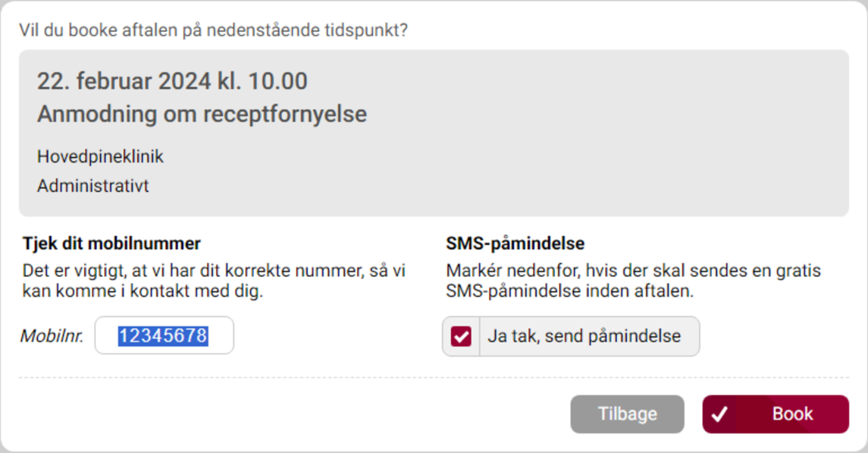Click the 'Vil du booke aftalen' question text
Viewport: 868px width, 453px height.
(x=213, y=31)
